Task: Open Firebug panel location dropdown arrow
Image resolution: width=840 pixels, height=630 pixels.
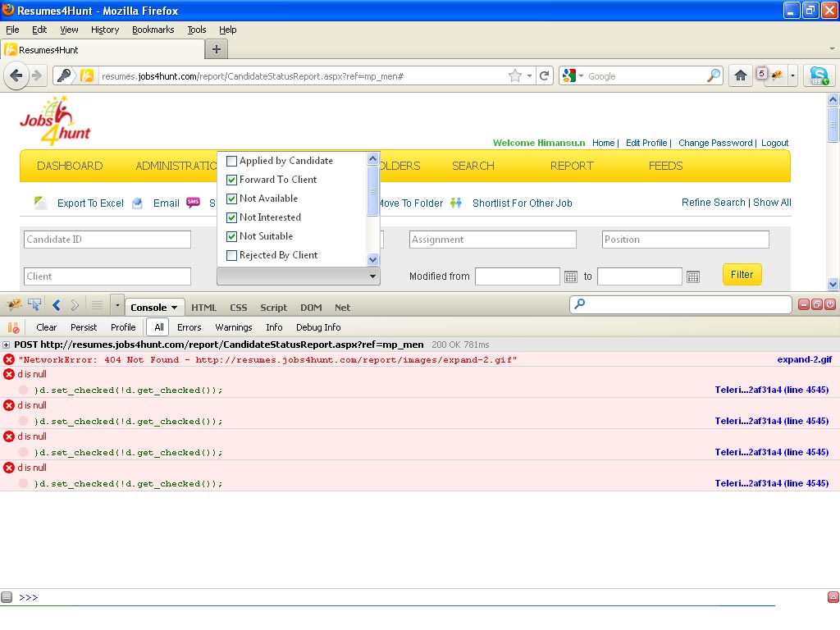Action: pyautogui.click(x=117, y=305)
